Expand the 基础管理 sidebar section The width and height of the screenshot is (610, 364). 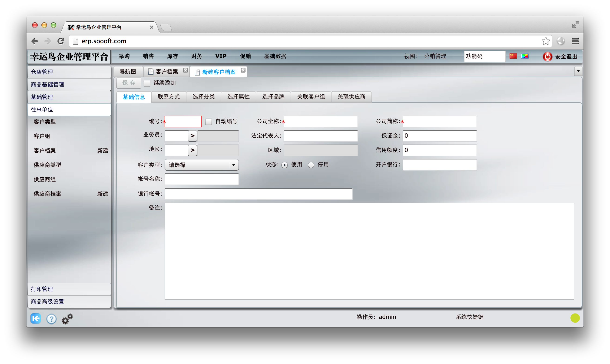(69, 97)
